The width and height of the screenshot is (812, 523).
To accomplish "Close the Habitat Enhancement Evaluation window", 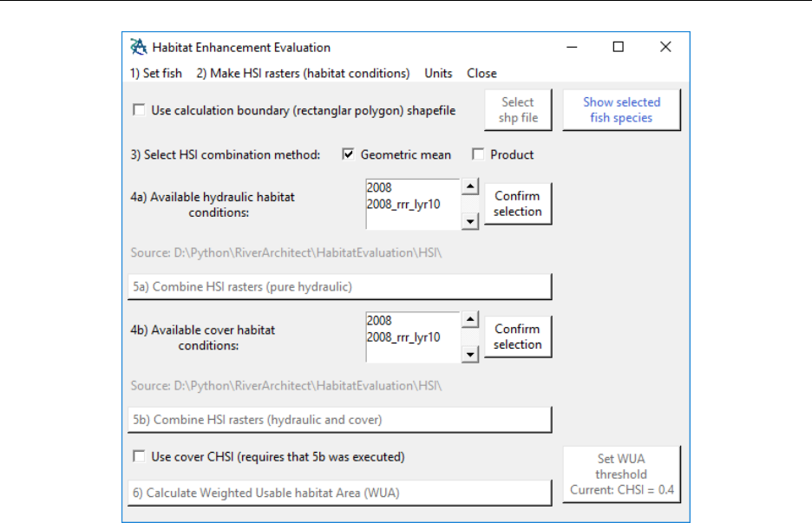I will point(665,47).
